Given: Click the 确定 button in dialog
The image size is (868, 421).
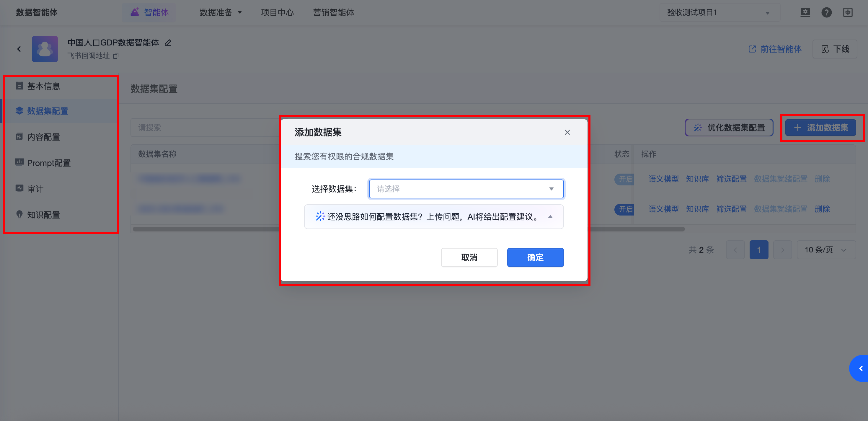Looking at the screenshot, I should (535, 257).
